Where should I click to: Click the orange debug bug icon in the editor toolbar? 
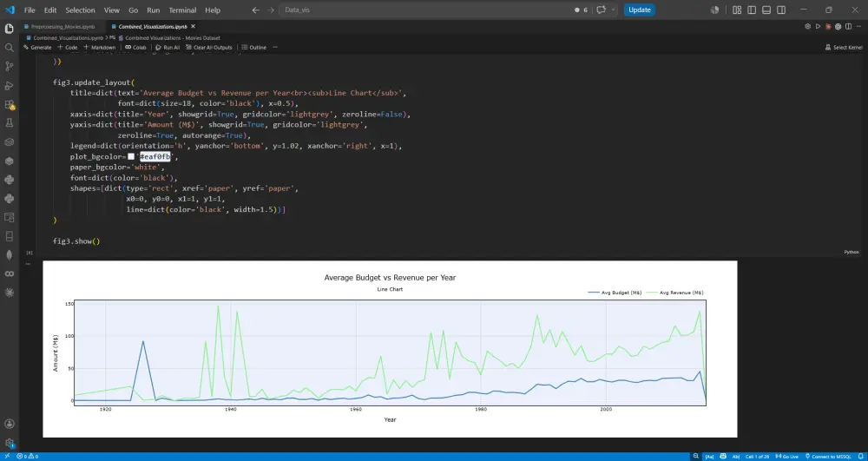click(x=828, y=26)
